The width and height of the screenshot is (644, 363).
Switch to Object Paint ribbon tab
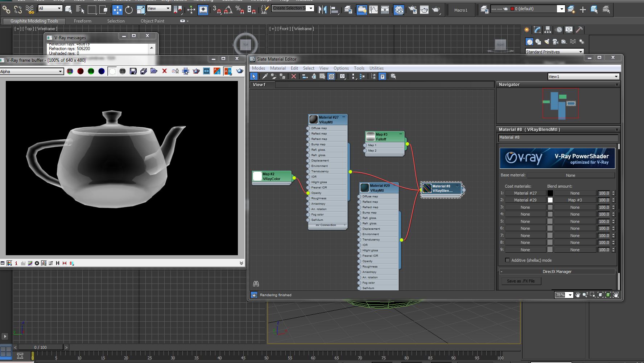152,21
